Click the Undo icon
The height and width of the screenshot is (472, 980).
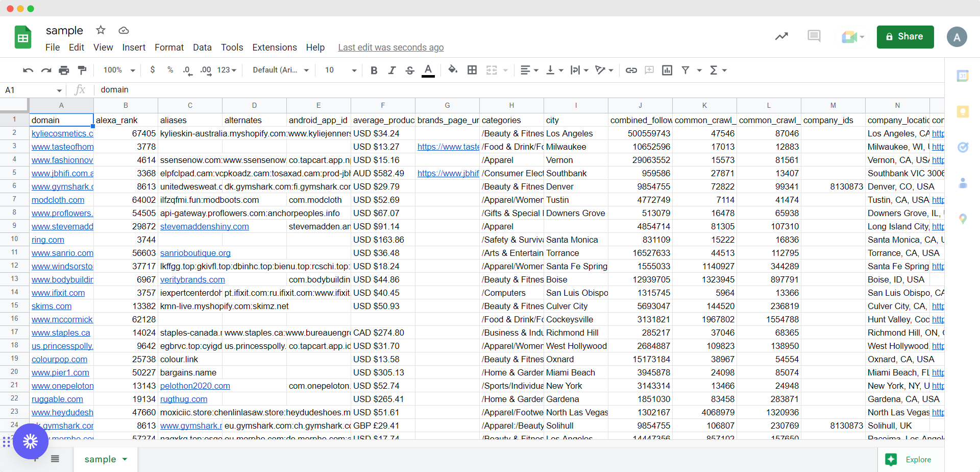point(28,70)
